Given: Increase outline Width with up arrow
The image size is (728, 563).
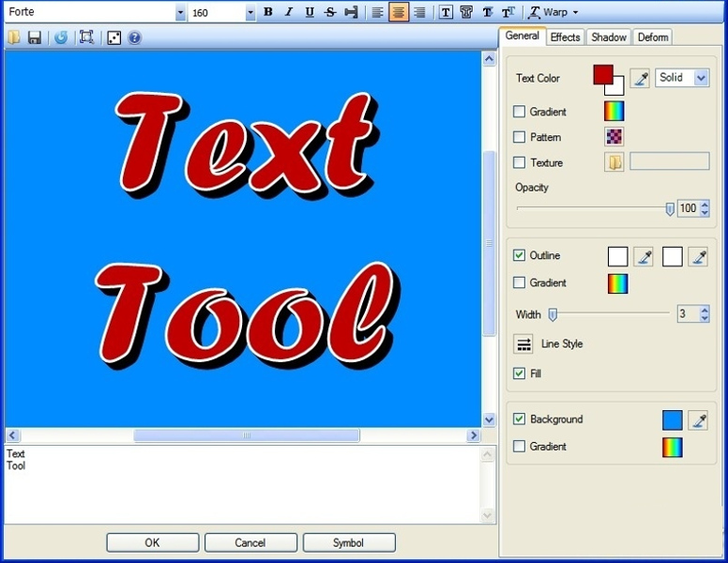Looking at the screenshot, I should point(705,310).
